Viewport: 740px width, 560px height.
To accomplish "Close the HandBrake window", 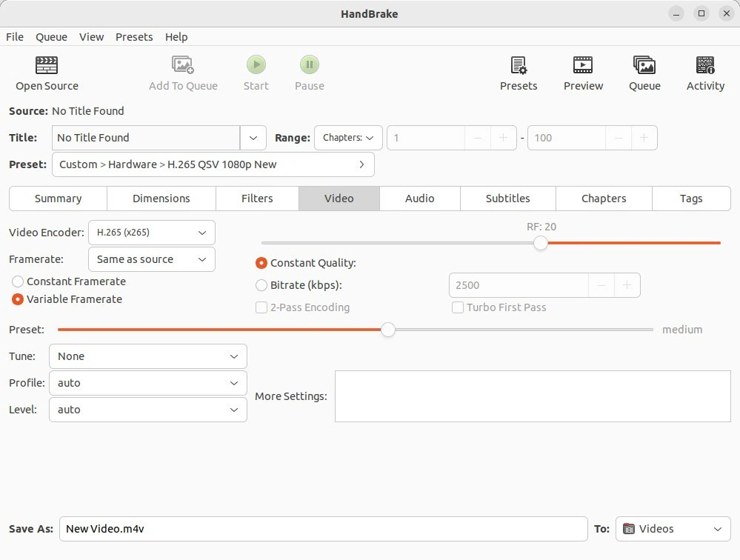I will coord(727,13).
